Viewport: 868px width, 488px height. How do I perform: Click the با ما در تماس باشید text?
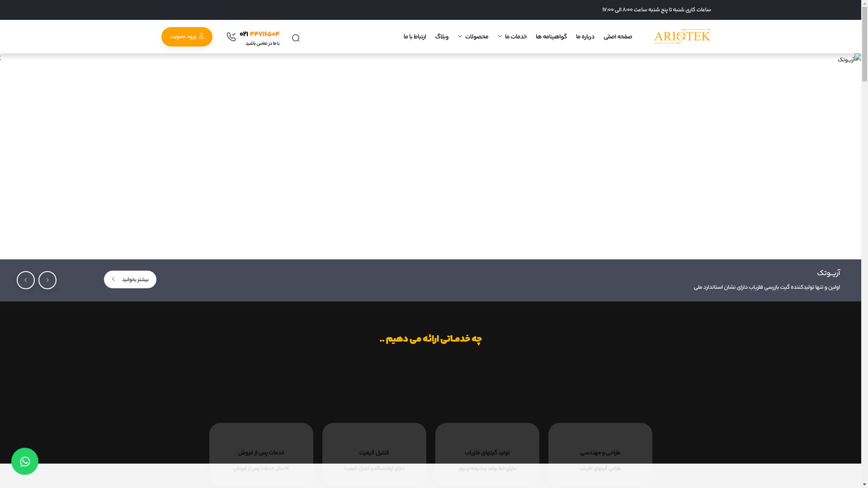click(x=262, y=43)
